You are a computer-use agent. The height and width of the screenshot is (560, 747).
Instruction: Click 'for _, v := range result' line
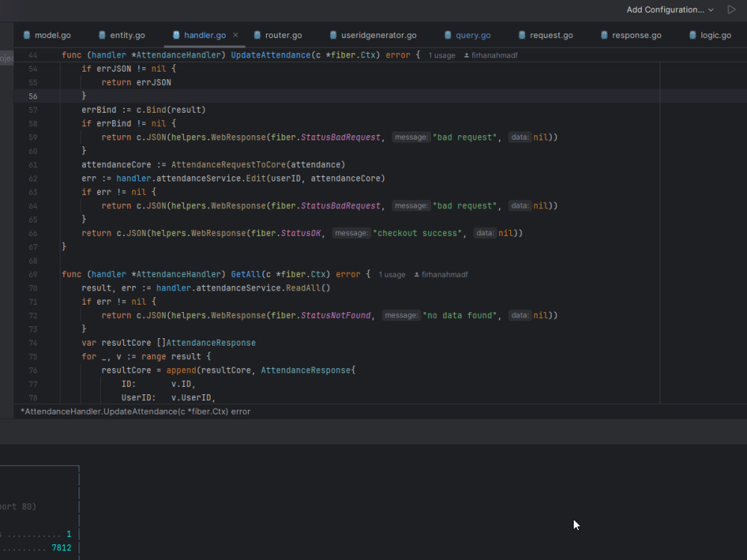[x=146, y=357]
